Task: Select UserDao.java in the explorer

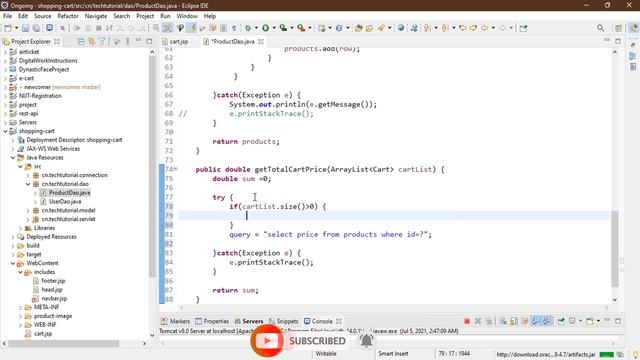Action: click(x=65, y=202)
